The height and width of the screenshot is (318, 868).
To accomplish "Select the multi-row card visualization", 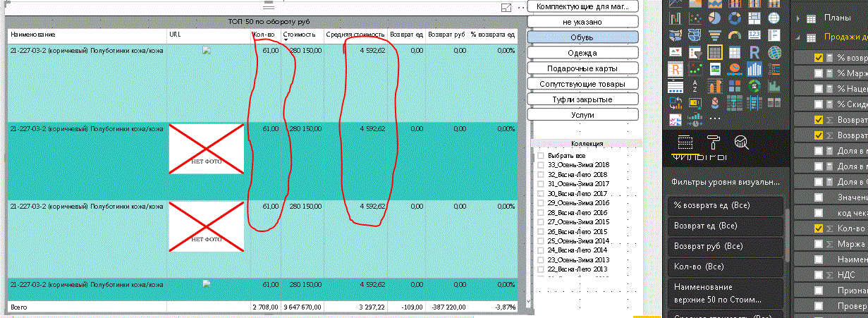I will (x=774, y=35).
